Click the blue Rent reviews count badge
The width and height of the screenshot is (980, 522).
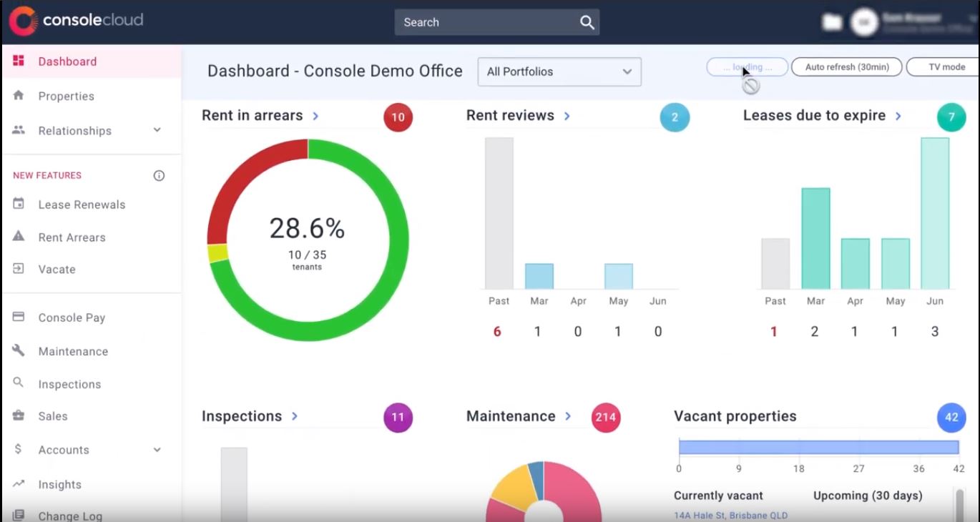[675, 117]
